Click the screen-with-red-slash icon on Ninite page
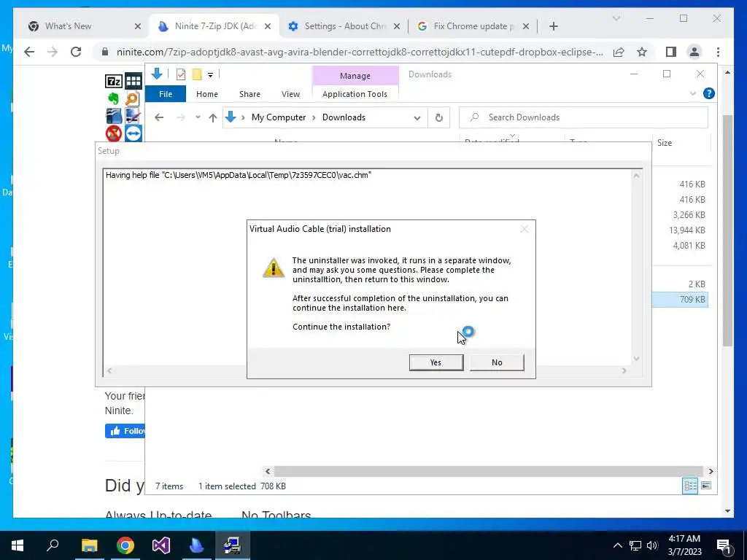This screenshot has width=747, height=560. (133, 116)
